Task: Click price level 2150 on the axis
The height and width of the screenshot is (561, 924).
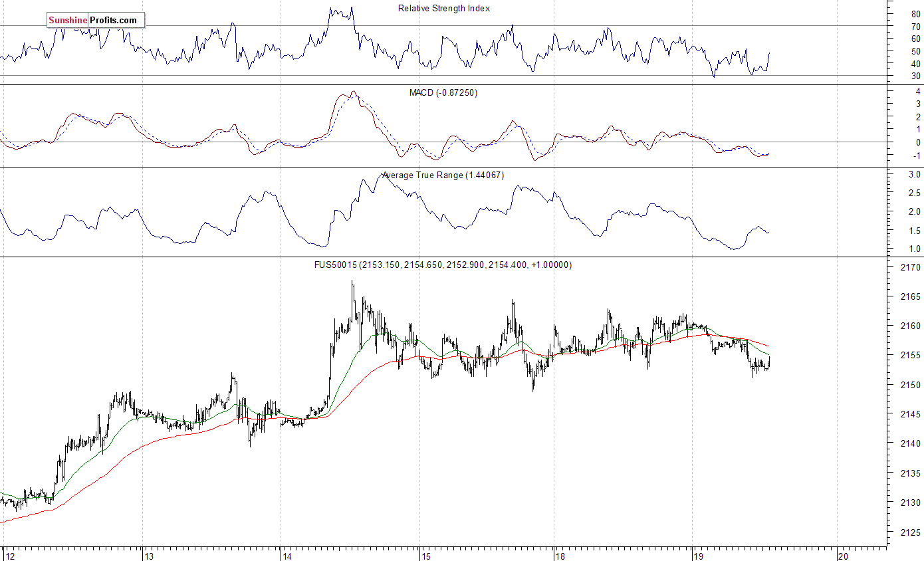Action: click(x=911, y=386)
